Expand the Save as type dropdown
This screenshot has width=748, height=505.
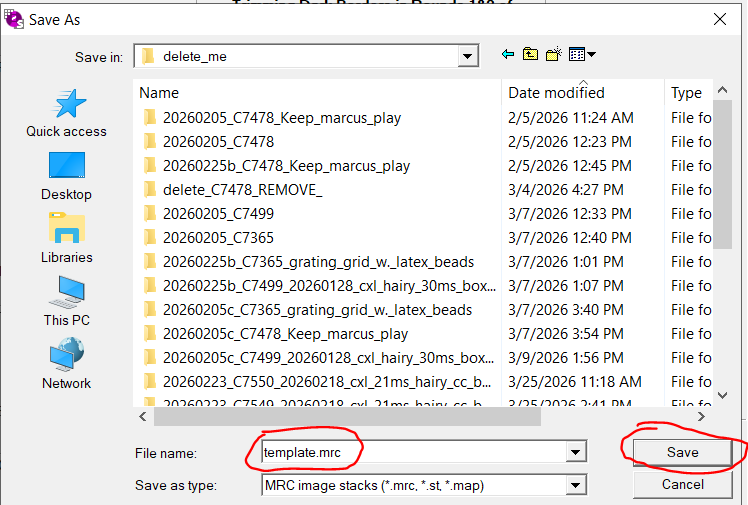pyautogui.click(x=576, y=485)
